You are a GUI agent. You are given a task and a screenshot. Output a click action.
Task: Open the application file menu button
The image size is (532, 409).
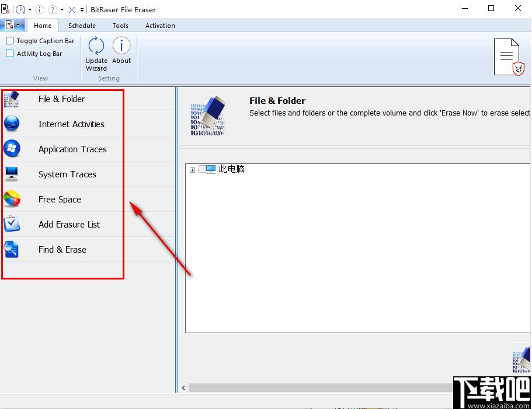pyautogui.click(x=12, y=25)
